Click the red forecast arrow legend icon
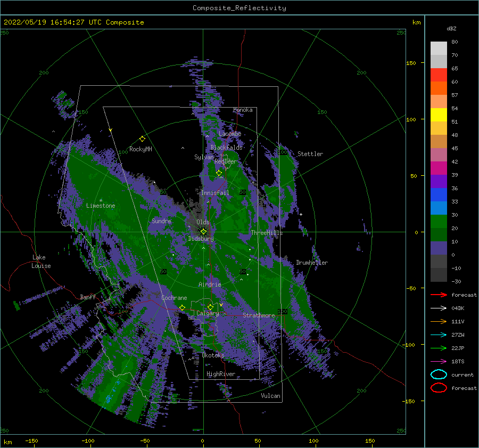 [x=439, y=295]
